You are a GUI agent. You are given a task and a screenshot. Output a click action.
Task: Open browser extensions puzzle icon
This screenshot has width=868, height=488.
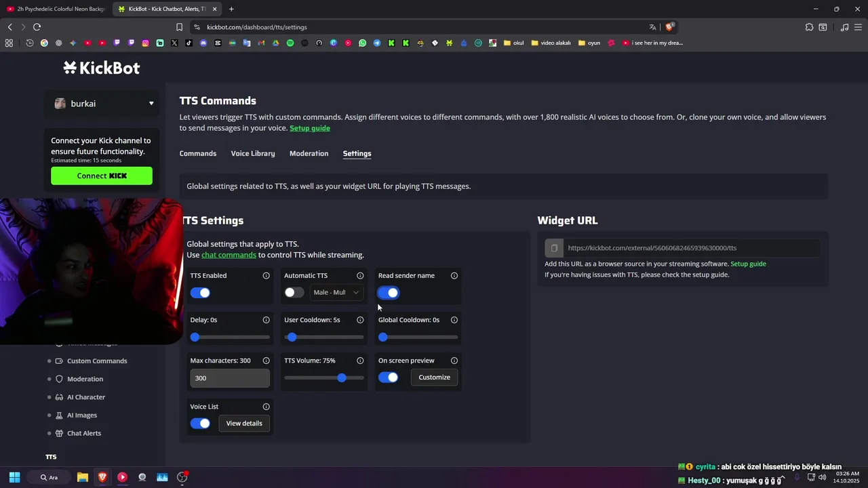click(x=809, y=27)
